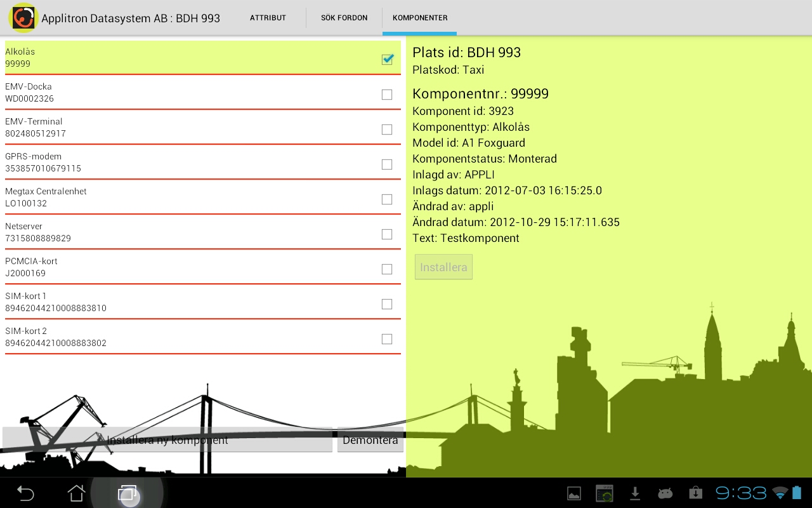The width and height of the screenshot is (812, 508).
Task: Open the picture notification icon
Action: [x=573, y=493]
